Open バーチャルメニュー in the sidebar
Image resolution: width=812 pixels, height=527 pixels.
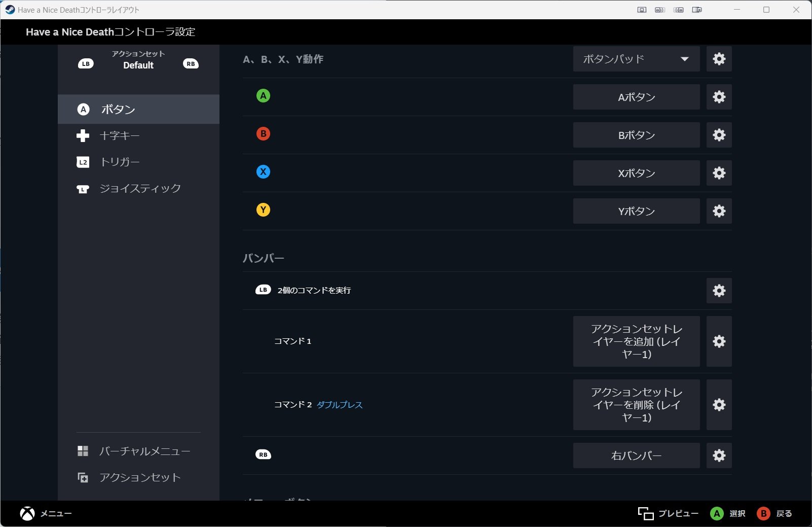click(x=138, y=451)
